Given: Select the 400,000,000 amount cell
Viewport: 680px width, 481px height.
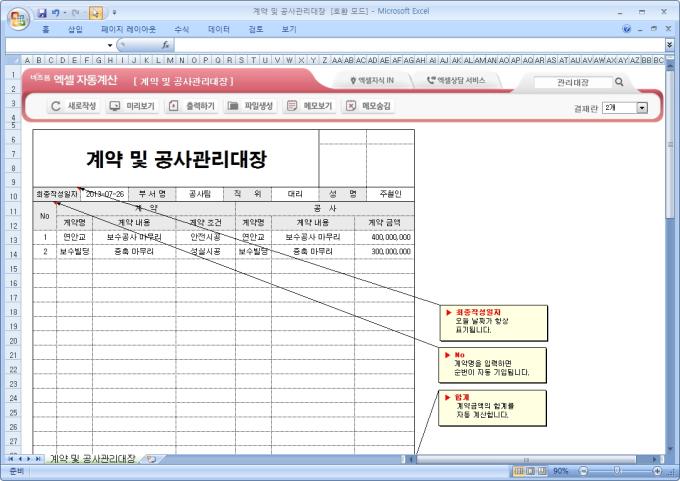Looking at the screenshot, I should pyautogui.click(x=384, y=237).
